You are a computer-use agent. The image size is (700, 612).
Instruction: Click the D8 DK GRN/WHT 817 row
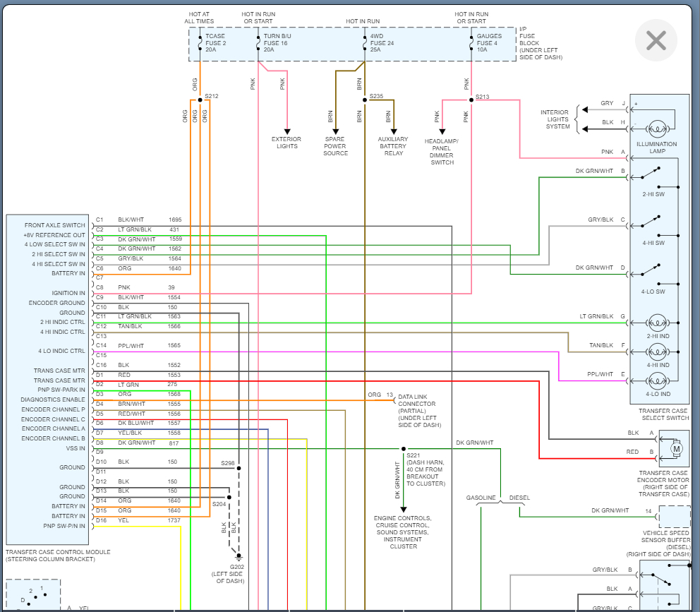(x=138, y=443)
